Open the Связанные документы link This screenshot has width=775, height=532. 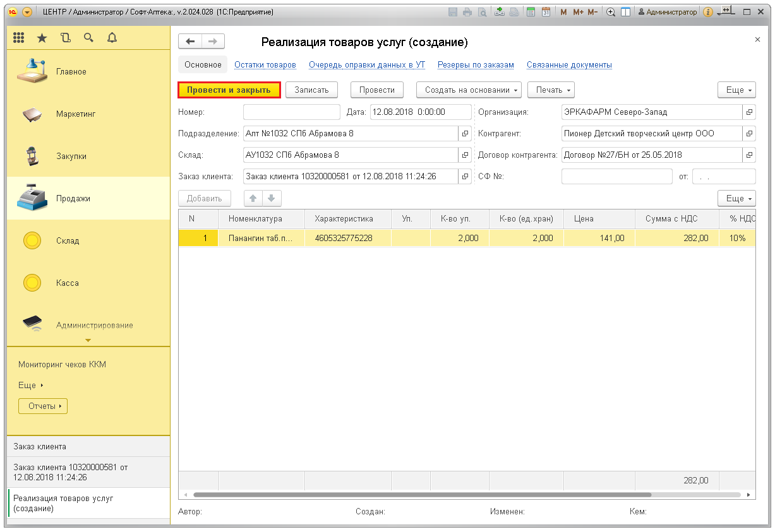coord(568,65)
